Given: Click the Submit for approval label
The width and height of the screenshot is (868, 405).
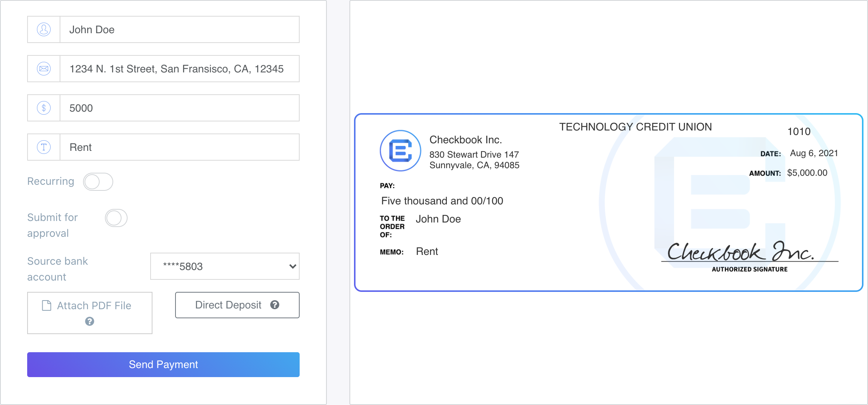Looking at the screenshot, I should (x=52, y=225).
